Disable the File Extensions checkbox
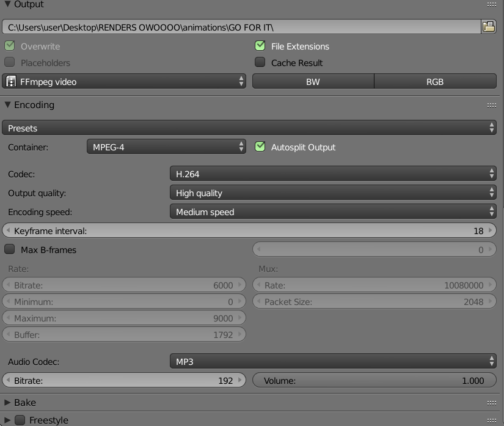Image resolution: width=504 pixels, height=426 pixels. click(260, 46)
